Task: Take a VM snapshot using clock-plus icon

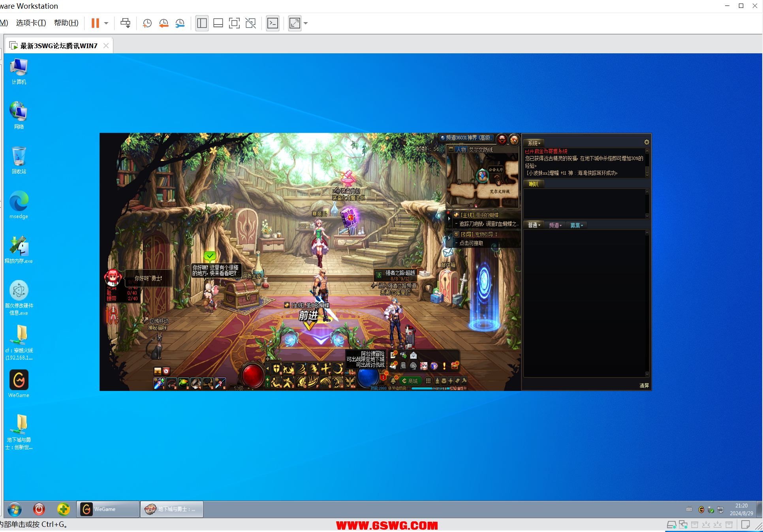Action: click(x=147, y=23)
